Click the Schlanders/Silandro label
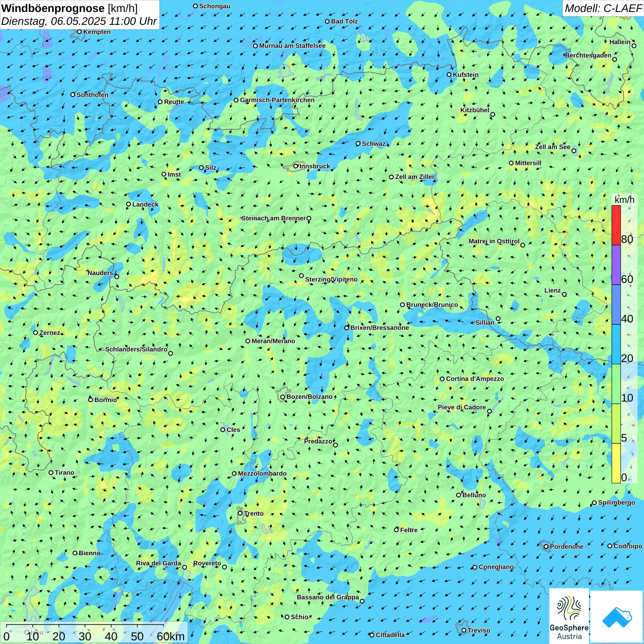644x644 pixels. [136, 349]
